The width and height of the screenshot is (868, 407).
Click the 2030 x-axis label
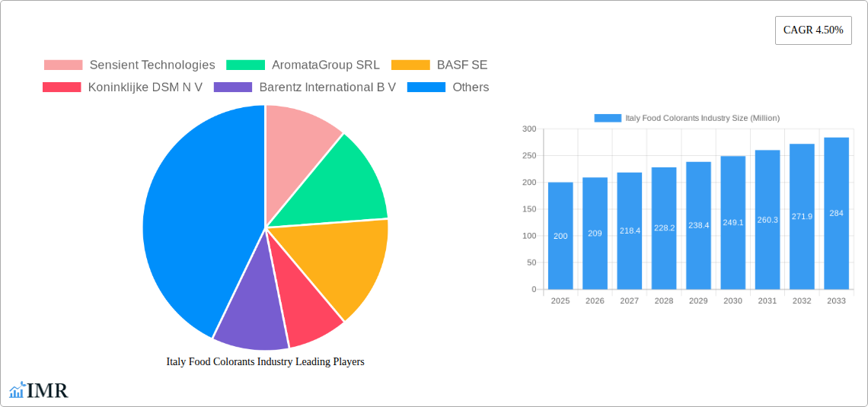click(733, 300)
